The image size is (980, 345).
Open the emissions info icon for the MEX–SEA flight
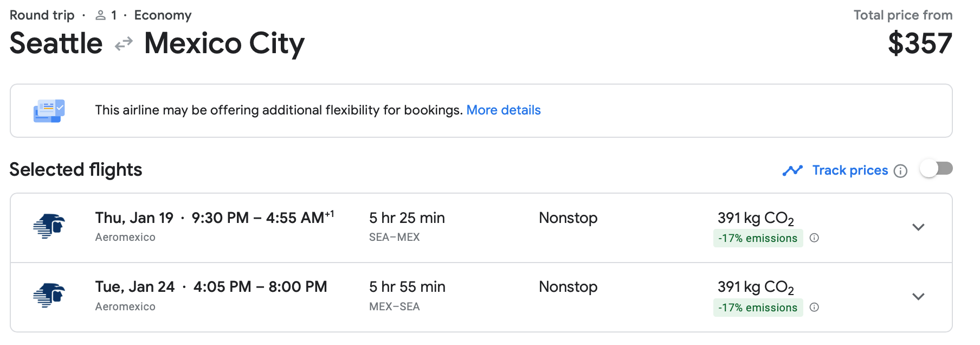(814, 307)
